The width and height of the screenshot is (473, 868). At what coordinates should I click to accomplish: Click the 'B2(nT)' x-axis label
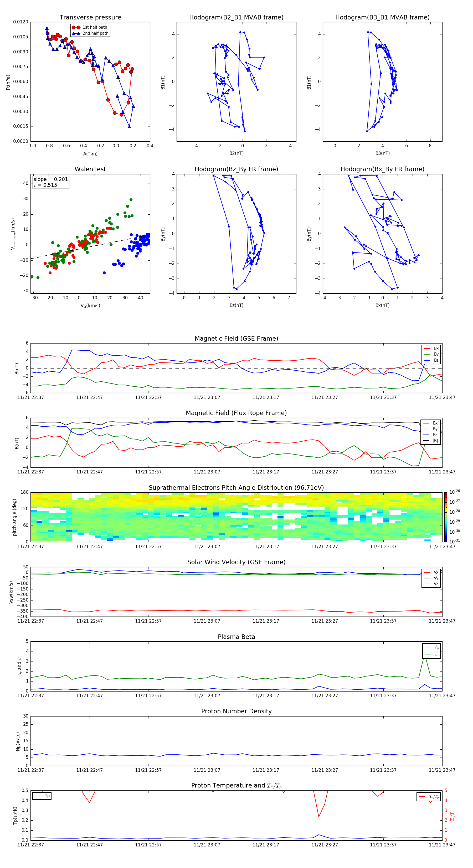pos(236,153)
